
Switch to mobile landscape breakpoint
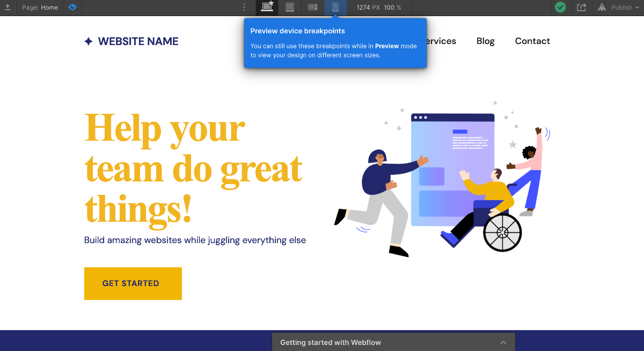(313, 7)
